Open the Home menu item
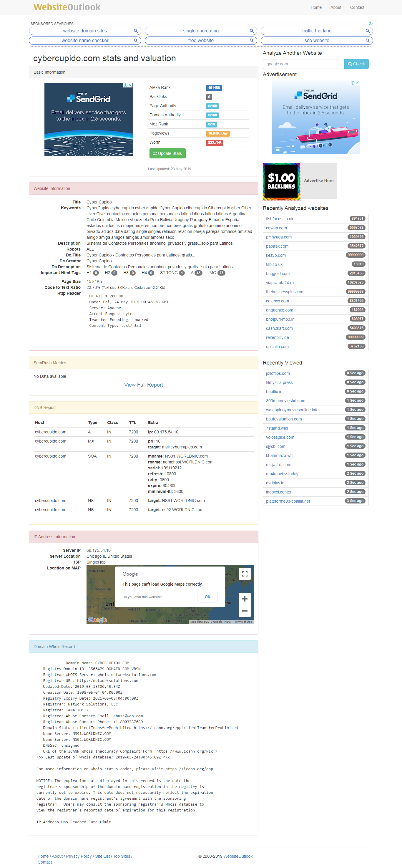 click(x=316, y=7)
